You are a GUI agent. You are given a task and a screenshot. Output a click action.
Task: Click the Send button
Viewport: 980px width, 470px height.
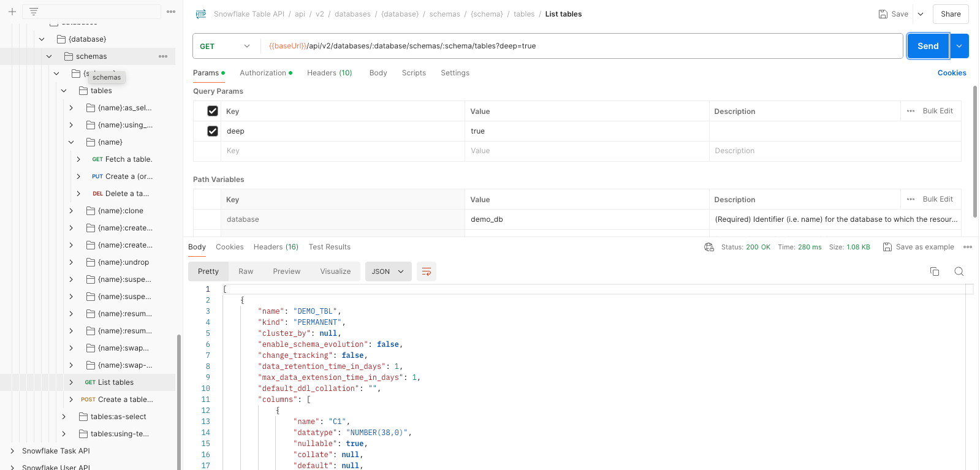pos(927,46)
